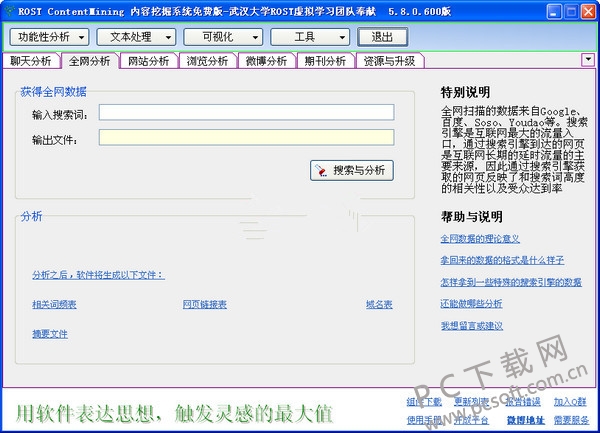Open the 浏览分析 tab
Image resolution: width=600 pixels, height=433 pixels.
point(207,61)
